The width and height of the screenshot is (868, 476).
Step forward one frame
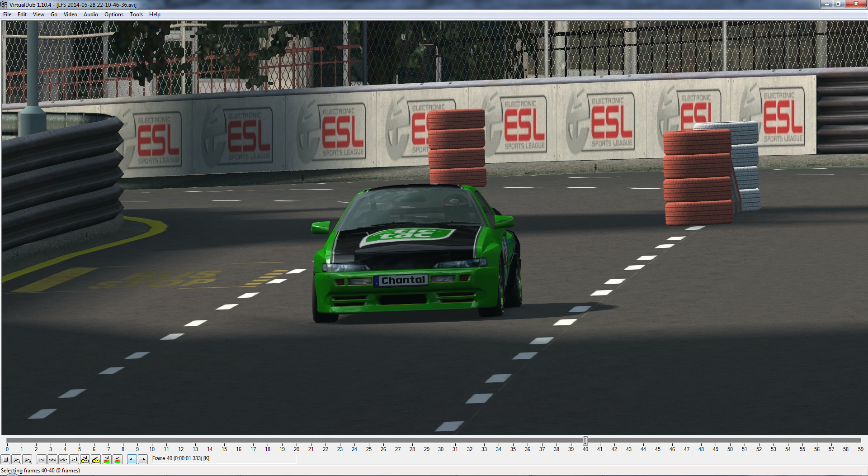tap(63, 460)
